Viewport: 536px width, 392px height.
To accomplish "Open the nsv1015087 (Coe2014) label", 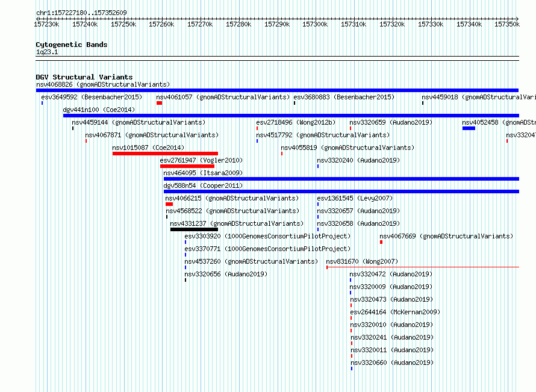I will (x=148, y=148).
